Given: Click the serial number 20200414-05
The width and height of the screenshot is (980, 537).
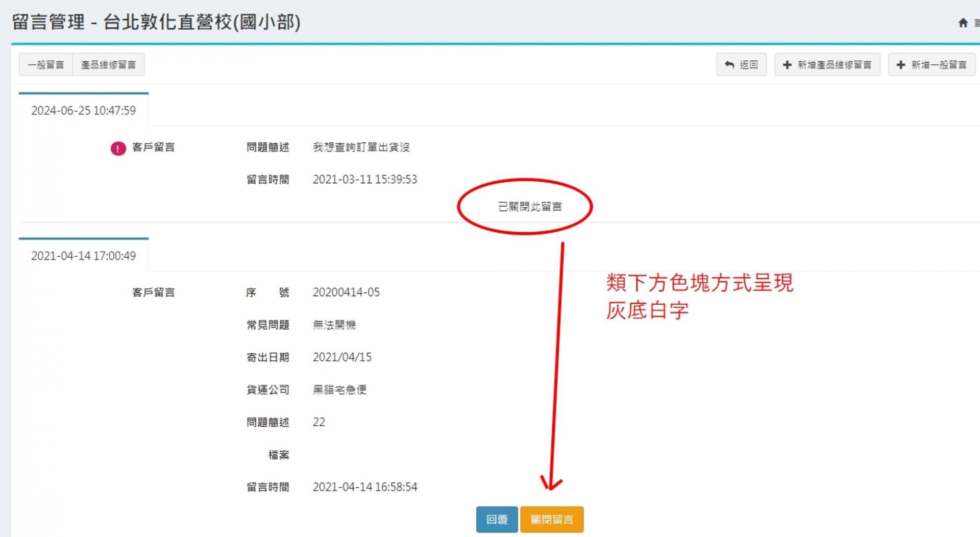Looking at the screenshot, I should (x=346, y=292).
